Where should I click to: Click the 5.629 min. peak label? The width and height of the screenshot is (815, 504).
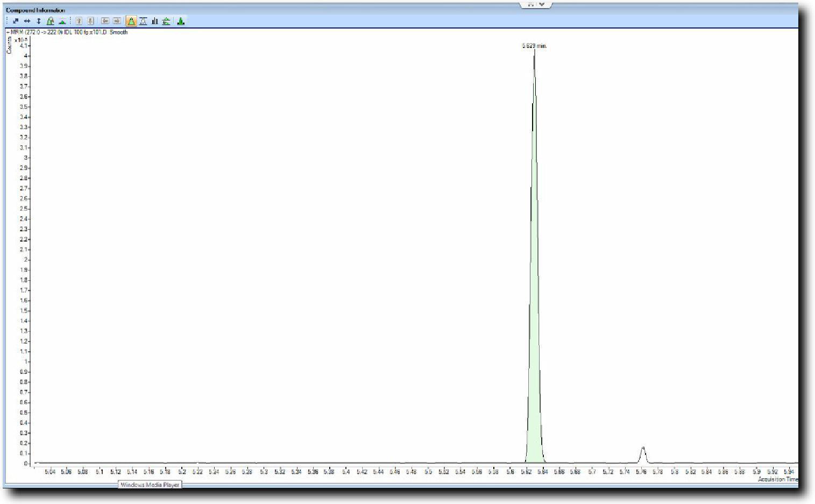pos(534,46)
